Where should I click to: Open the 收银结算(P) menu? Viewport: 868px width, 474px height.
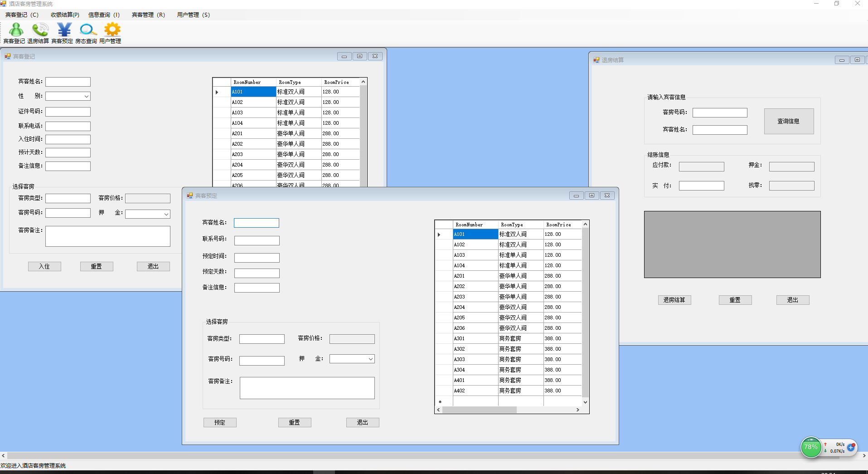[x=65, y=15]
